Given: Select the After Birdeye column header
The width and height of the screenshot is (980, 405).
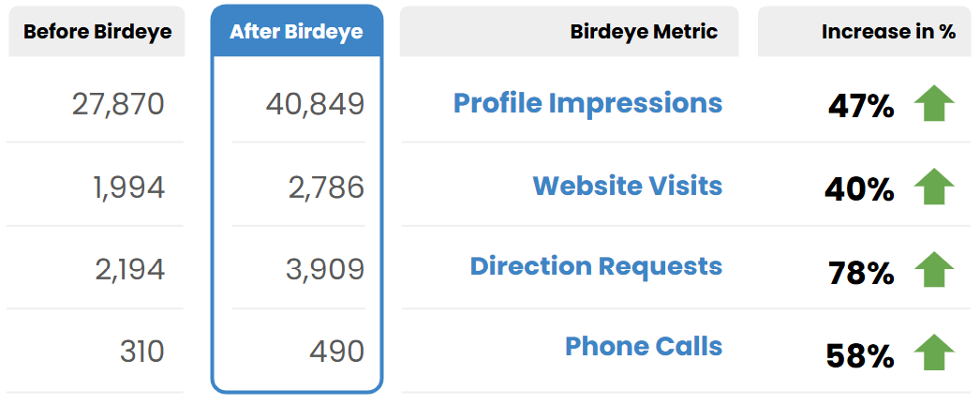Looking at the screenshot, I should tap(296, 32).
